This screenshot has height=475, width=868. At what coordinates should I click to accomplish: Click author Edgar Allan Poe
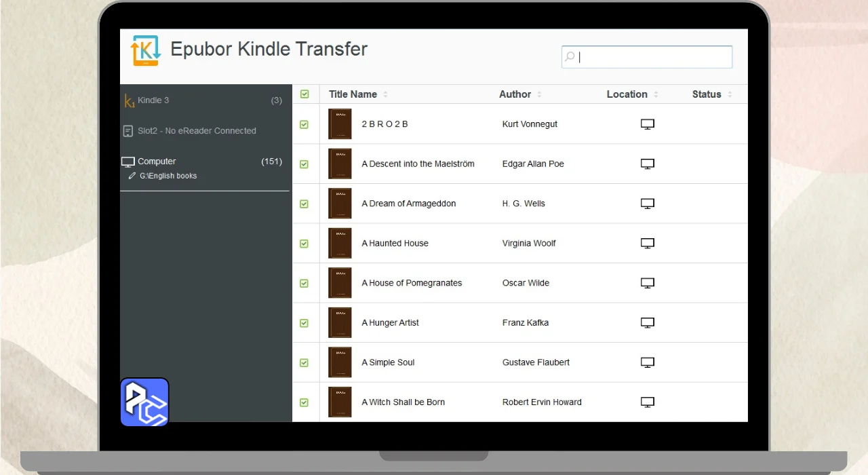533,164
